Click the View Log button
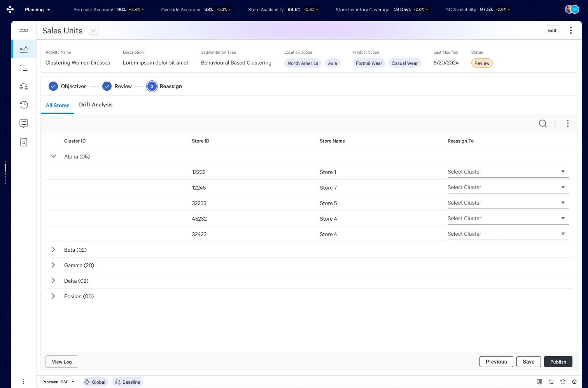This screenshot has width=588, height=388. (62, 362)
